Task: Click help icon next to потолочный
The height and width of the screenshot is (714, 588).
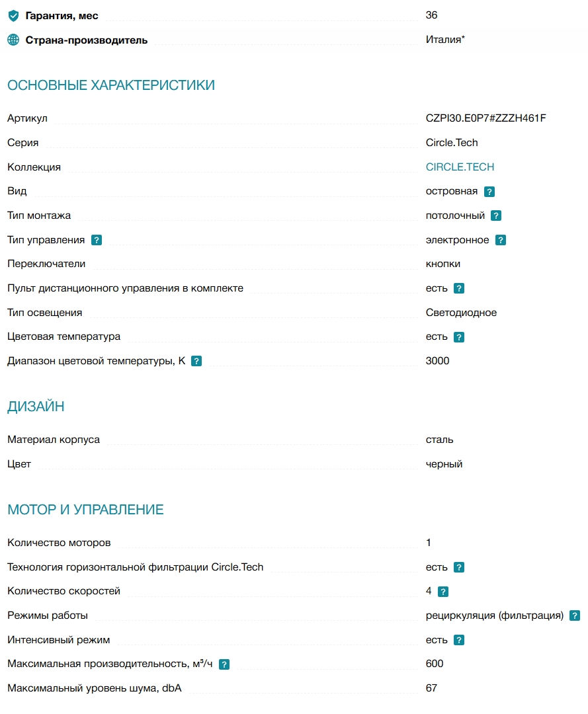Action: (496, 216)
